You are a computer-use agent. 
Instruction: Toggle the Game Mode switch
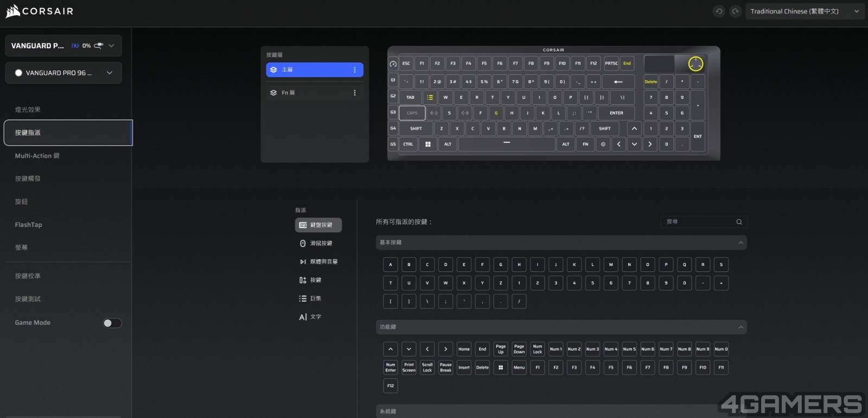coord(112,323)
